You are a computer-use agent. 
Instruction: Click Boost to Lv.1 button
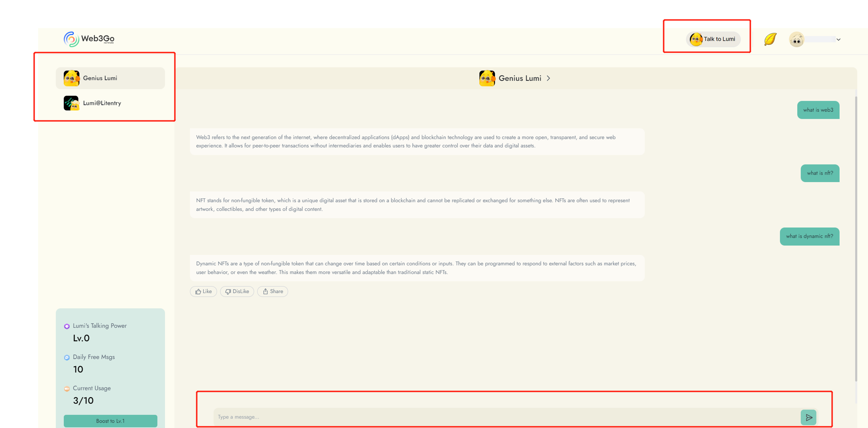tap(110, 421)
